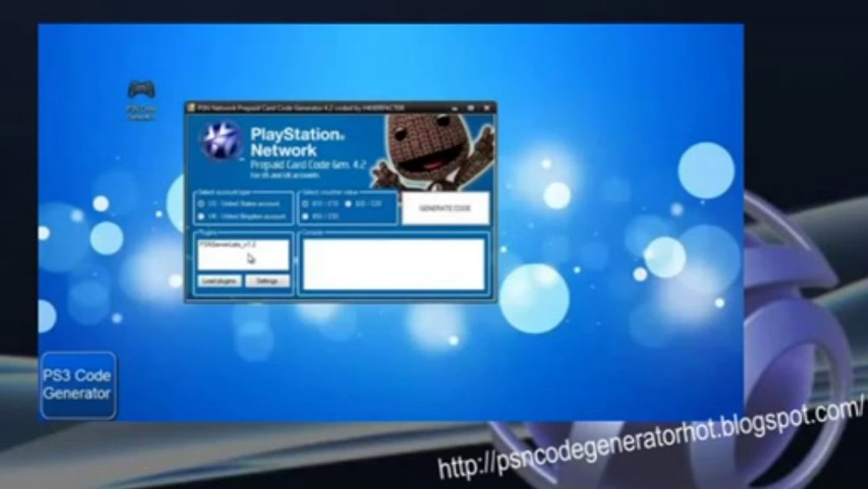The height and width of the screenshot is (489, 868).
Task: Click the GENERATE CODE button
Action: 445,209
